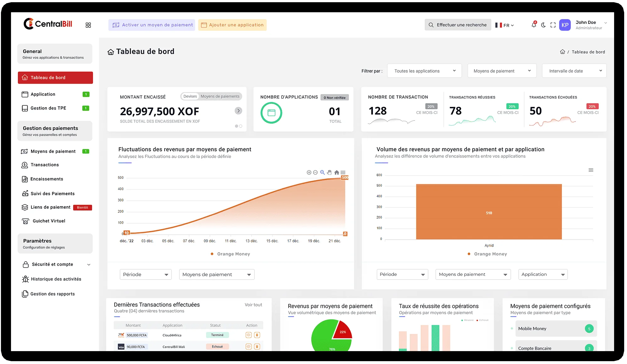Click the notification bell icon

point(534,25)
